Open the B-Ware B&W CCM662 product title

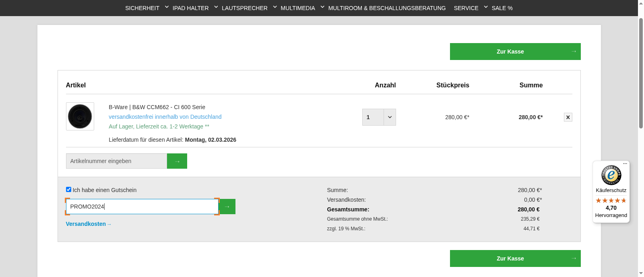(x=157, y=107)
